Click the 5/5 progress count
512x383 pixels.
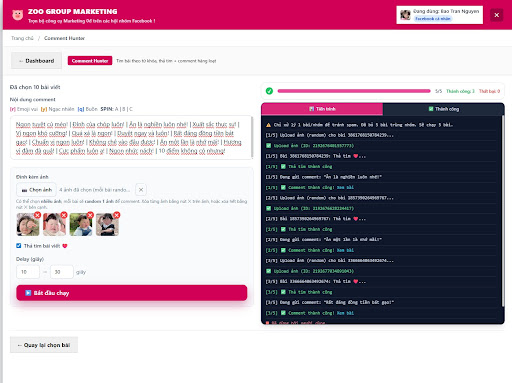[438, 91]
